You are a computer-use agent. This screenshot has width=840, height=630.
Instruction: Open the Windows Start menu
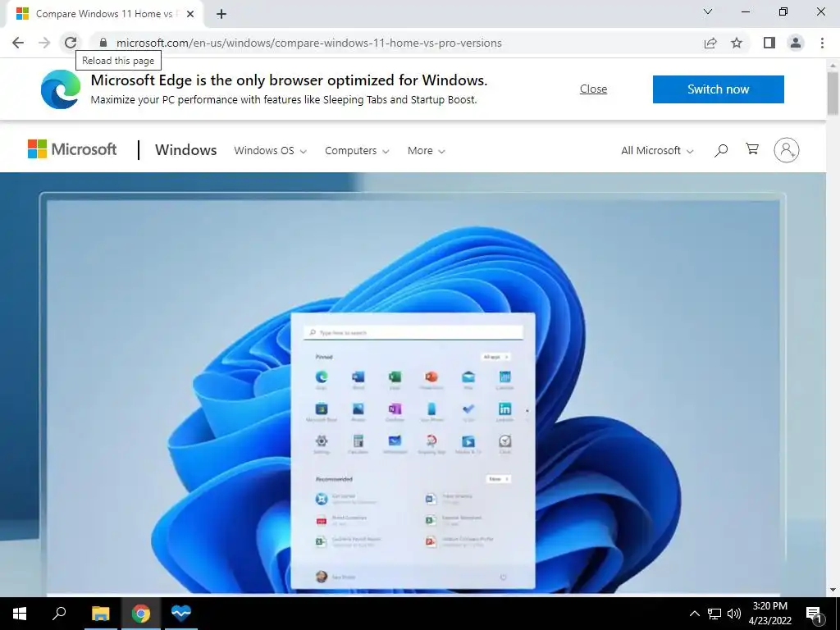20,614
